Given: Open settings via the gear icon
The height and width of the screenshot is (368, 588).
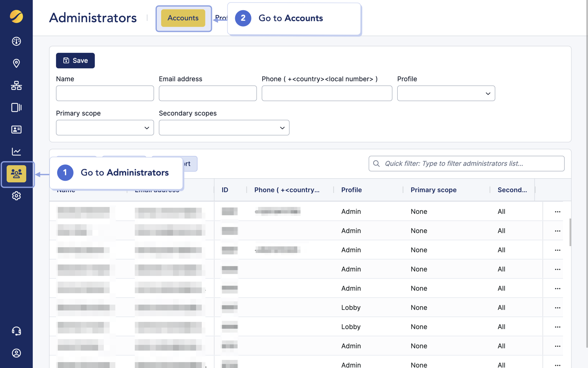Looking at the screenshot, I should tap(16, 196).
